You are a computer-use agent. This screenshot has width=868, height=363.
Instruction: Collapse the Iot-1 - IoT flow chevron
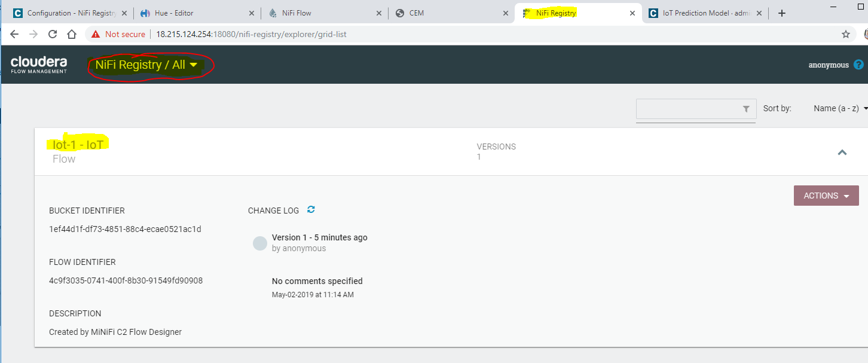point(842,152)
